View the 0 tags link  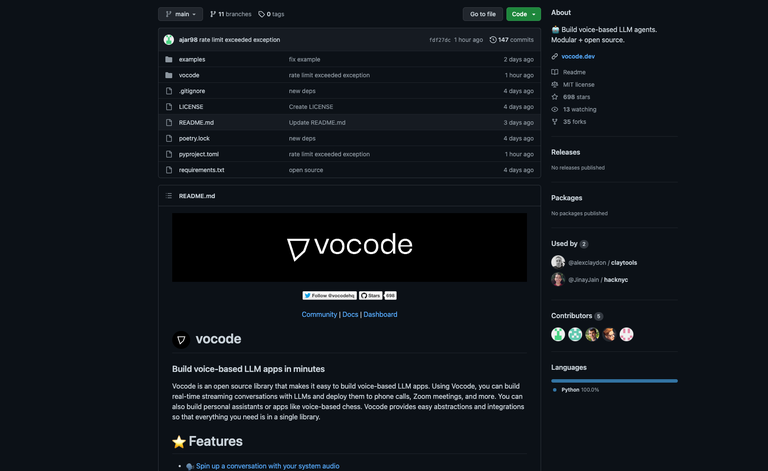tap(271, 14)
